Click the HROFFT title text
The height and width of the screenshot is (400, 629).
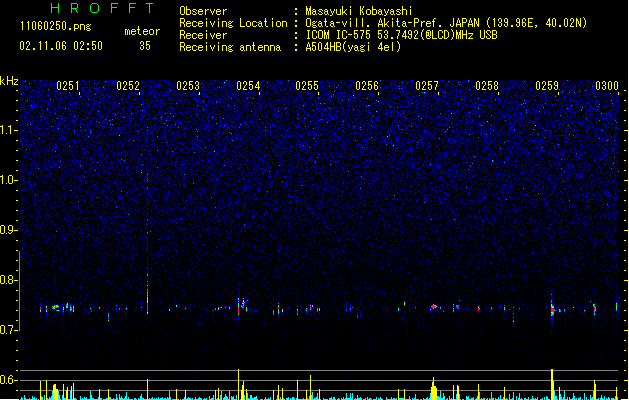pyautogui.click(x=102, y=8)
